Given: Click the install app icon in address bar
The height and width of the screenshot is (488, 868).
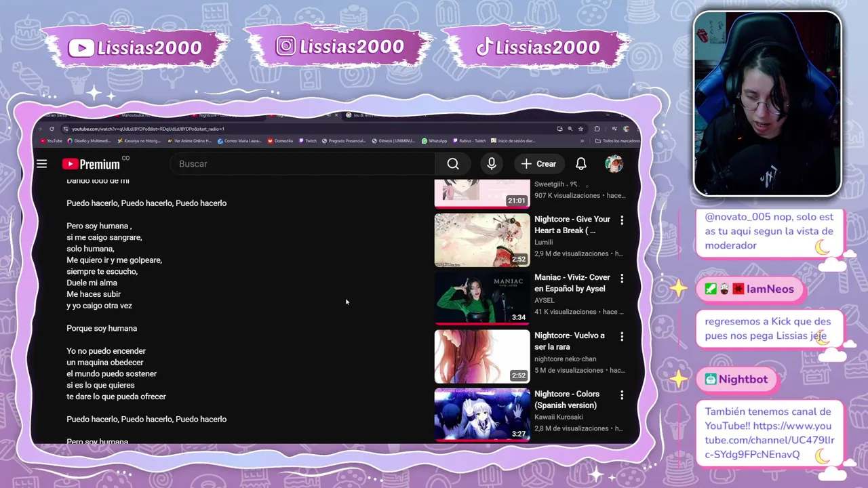Looking at the screenshot, I should coord(559,129).
